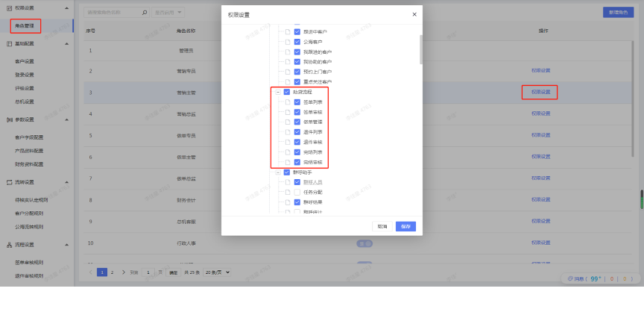Screen dimensions: 644x315
Task: Click the file icon beside 签单审核
Action: (288, 112)
